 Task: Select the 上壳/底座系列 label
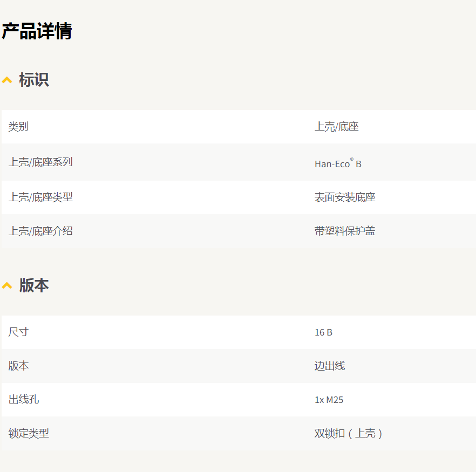click(x=40, y=162)
